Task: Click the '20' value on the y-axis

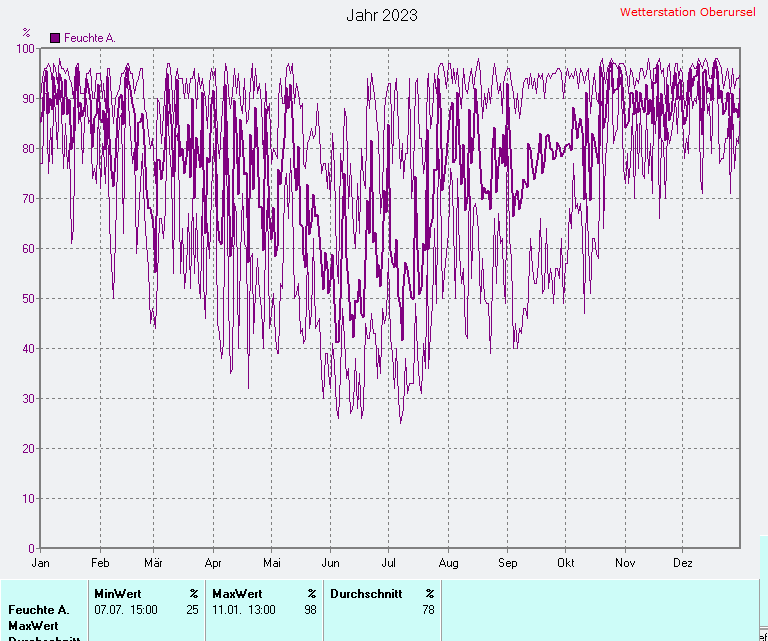Action: 29,449
